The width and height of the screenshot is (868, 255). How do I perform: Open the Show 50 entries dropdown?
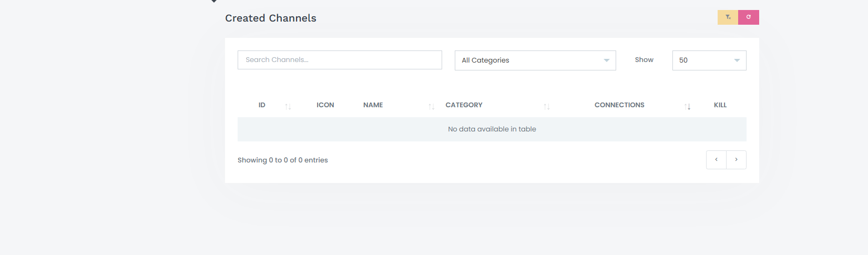click(709, 60)
